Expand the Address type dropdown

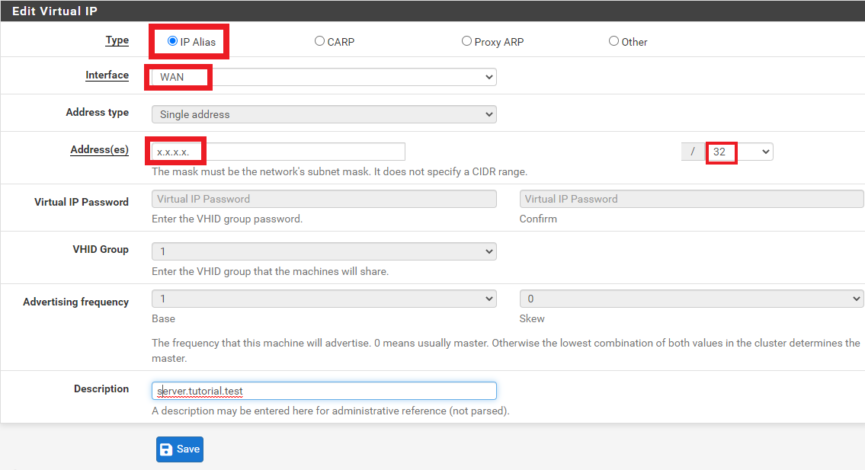pos(324,114)
